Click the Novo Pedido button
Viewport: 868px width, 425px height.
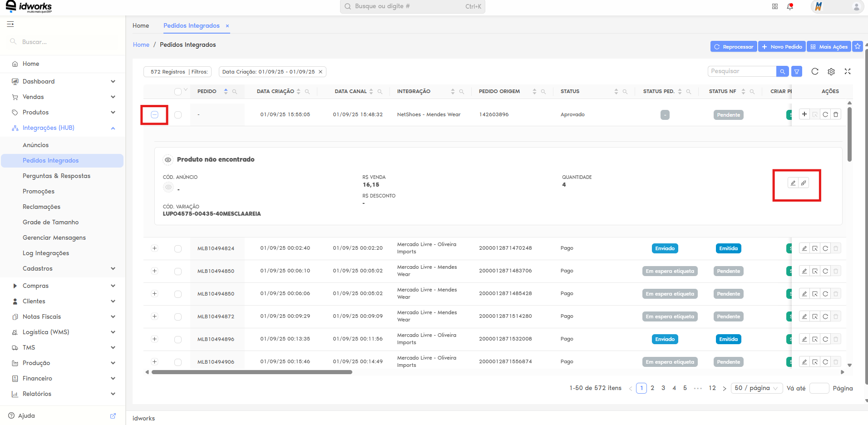782,46
